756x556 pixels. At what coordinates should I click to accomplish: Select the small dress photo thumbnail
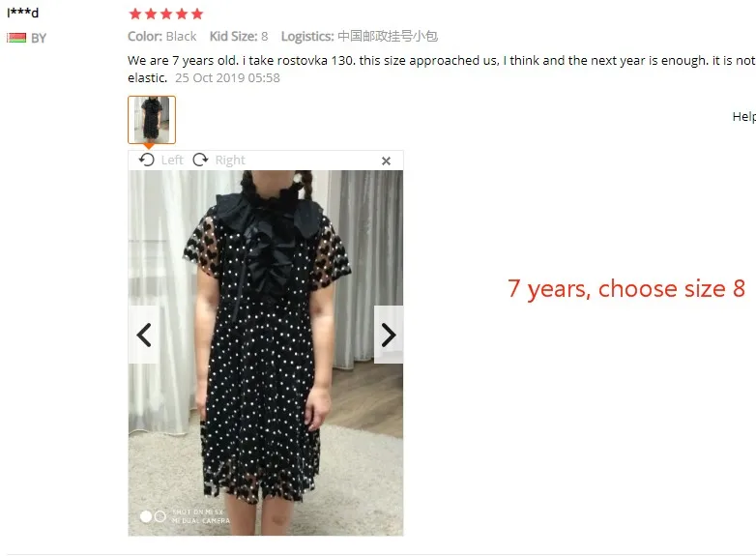[x=152, y=120]
